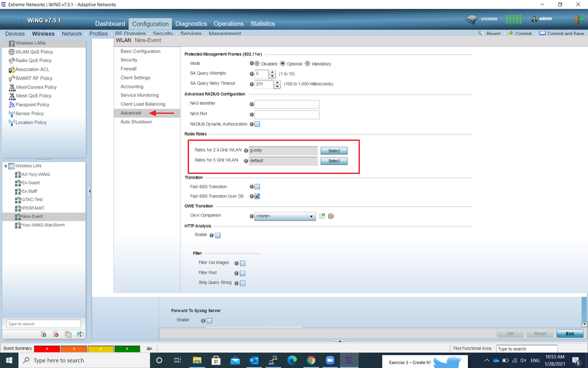The width and height of the screenshot is (588, 368).
Task: Open the OWE Companion dropdown
Action: pyautogui.click(x=311, y=216)
